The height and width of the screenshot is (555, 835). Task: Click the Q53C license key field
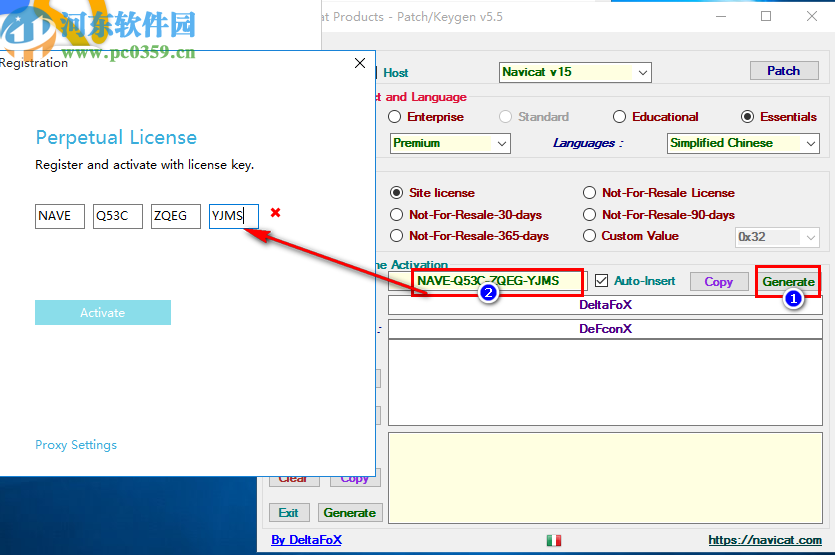(118, 216)
